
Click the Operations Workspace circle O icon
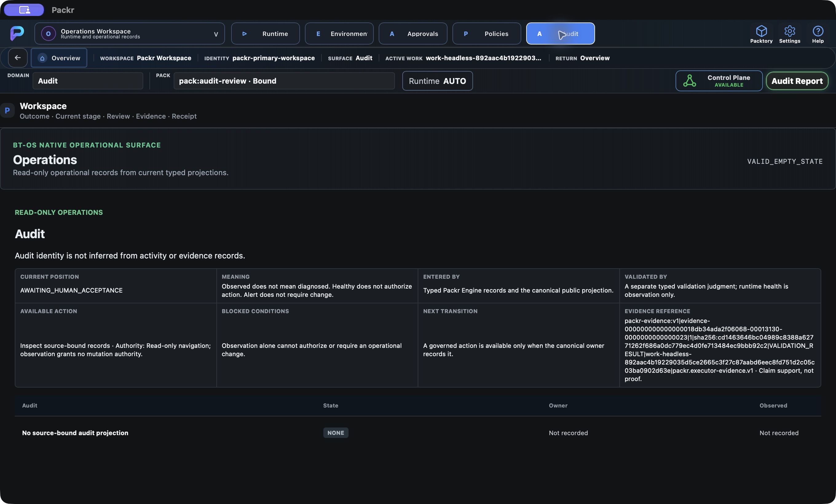pos(48,33)
